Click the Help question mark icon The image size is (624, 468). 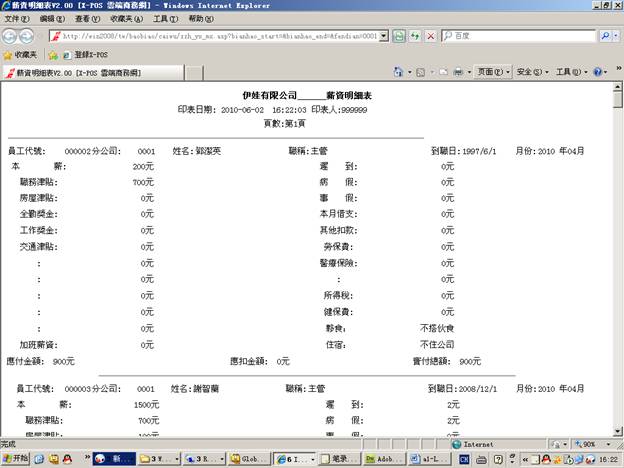point(597,72)
